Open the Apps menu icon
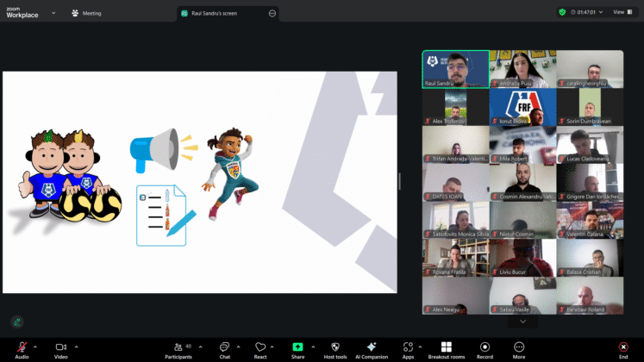 point(408,346)
